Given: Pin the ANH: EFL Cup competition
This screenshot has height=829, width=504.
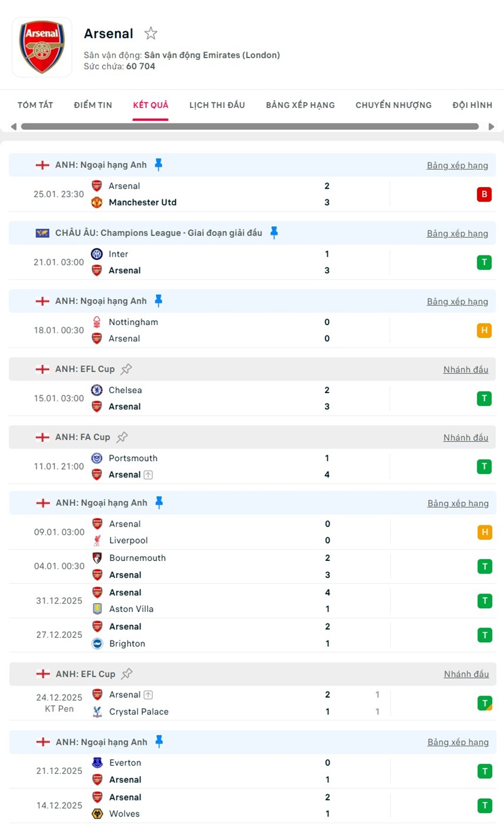Looking at the screenshot, I should pos(126,369).
